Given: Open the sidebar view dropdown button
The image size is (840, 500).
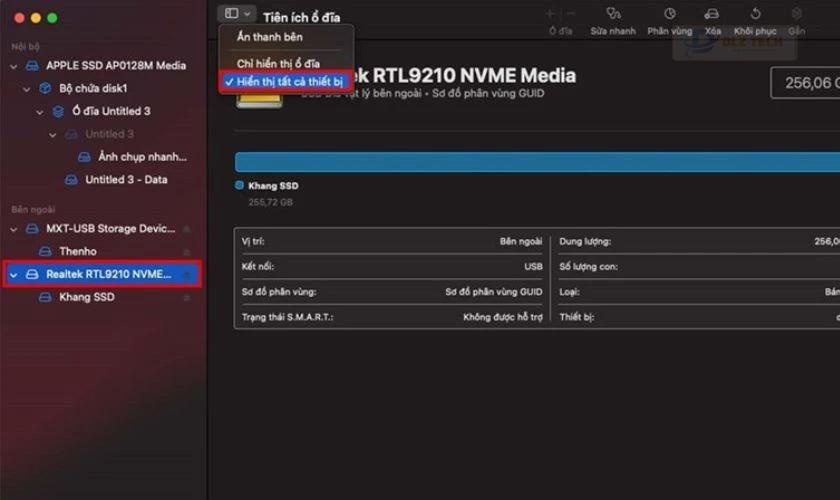Looking at the screenshot, I should point(238,14).
